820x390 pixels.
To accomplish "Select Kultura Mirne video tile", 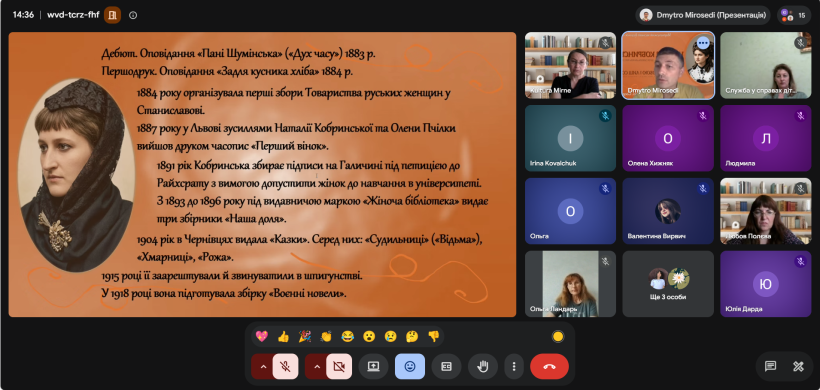I will click(570, 65).
